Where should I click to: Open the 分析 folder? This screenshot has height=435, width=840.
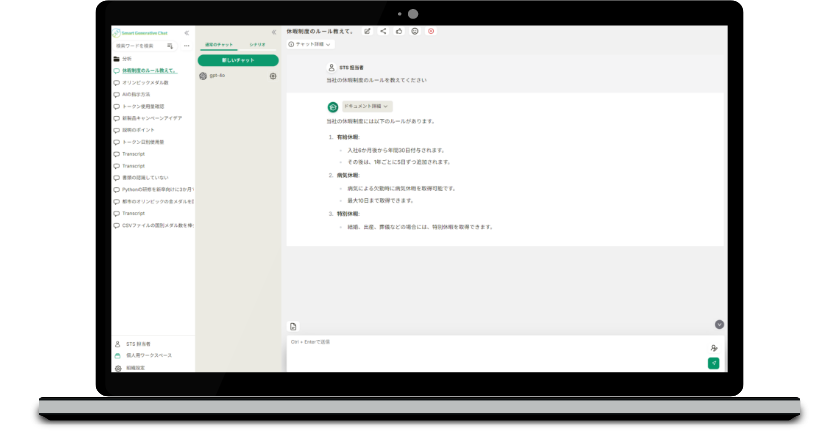coord(123,59)
